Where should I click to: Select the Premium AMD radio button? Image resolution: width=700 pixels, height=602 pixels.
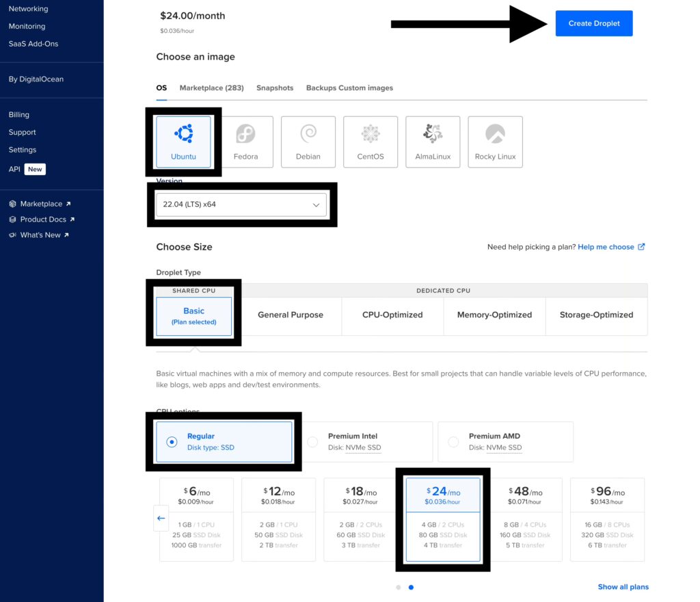pos(453,442)
